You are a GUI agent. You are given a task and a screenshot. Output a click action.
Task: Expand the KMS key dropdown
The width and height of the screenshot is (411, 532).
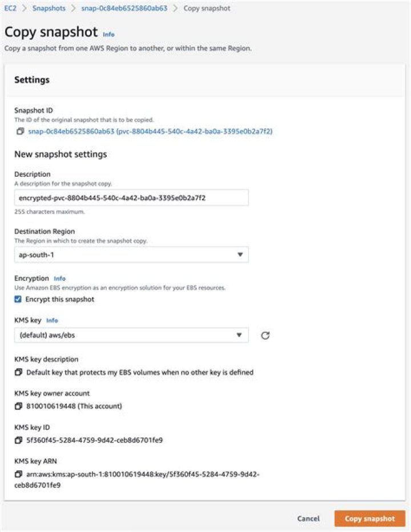point(131,335)
